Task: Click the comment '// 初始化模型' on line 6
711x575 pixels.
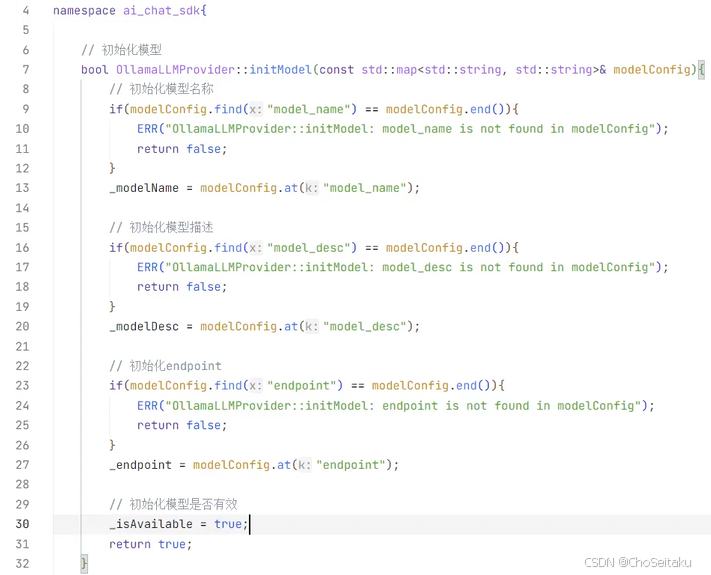Action: pos(122,49)
